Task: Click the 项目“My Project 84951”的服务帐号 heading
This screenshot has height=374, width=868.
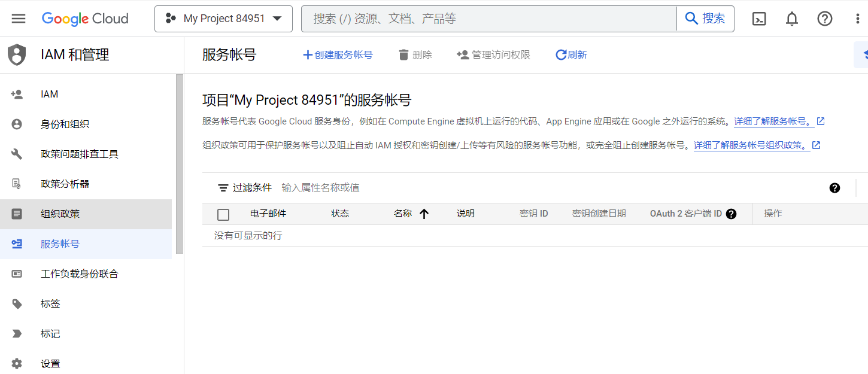Action: pos(307,100)
